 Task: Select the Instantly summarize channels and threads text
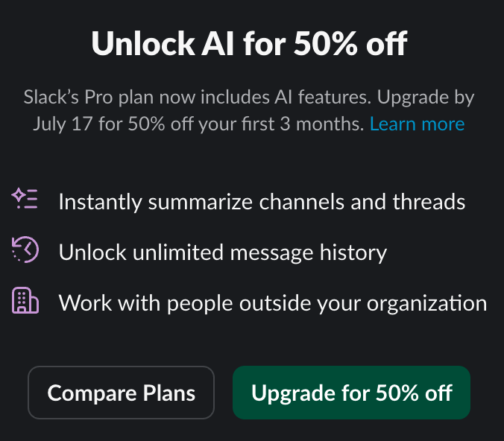[262, 202]
